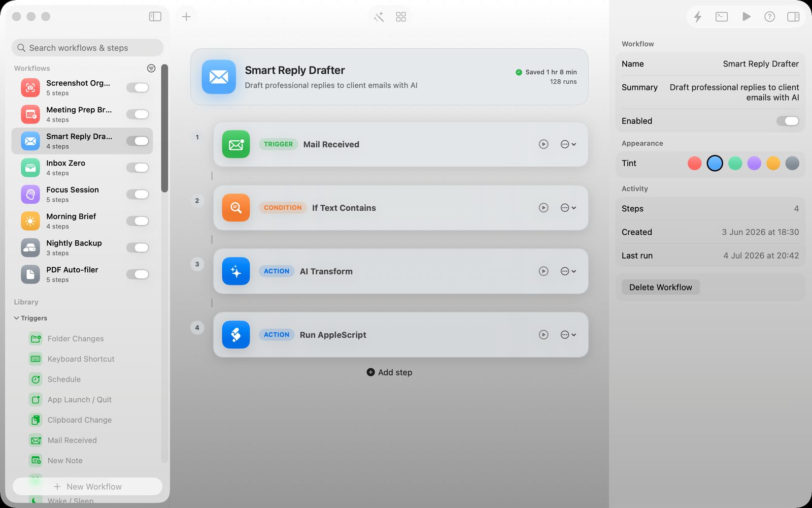Run the Run AppleScript step
Image resolution: width=812 pixels, height=508 pixels.
tap(544, 335)
